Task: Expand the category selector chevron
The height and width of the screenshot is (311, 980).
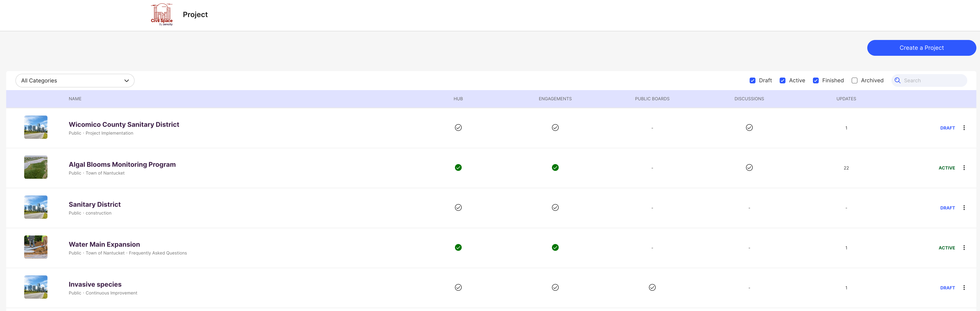Action: (x=126, y=80)
